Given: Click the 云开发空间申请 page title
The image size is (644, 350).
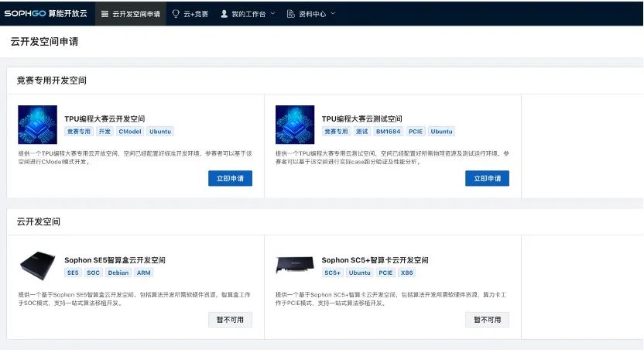Looking at the screenshot, I should pos(44,42).
